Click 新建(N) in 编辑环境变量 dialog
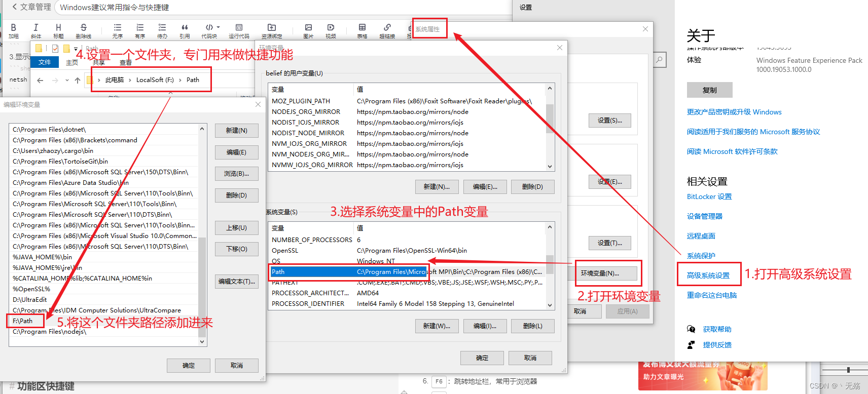868x394 pixels. point(237,131)
